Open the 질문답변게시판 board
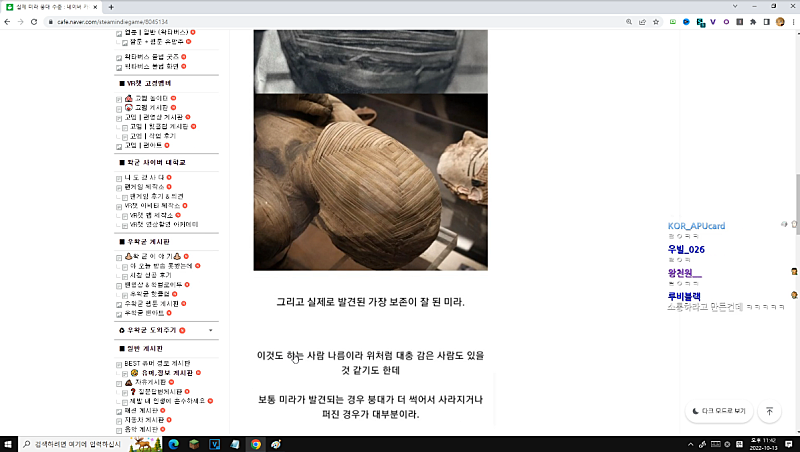 point(160,392)
